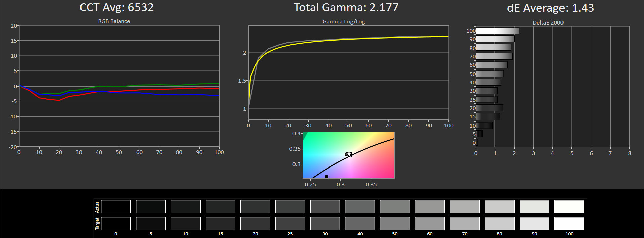Select the Actual swatch for level 100
The image size is (644, 238).
[x=569, y=207]
